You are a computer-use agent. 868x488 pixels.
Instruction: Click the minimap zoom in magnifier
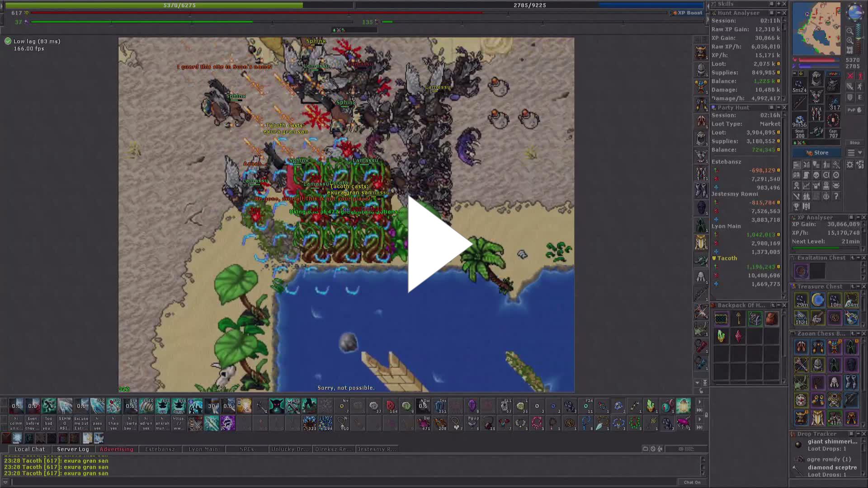[x=850, y=41]
